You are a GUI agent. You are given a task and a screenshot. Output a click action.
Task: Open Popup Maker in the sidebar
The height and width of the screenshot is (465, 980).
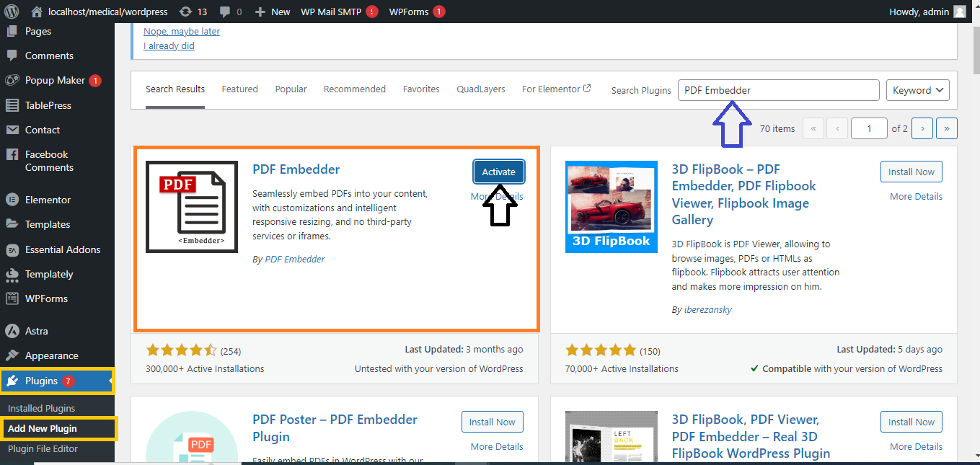(x=55, y=81)
